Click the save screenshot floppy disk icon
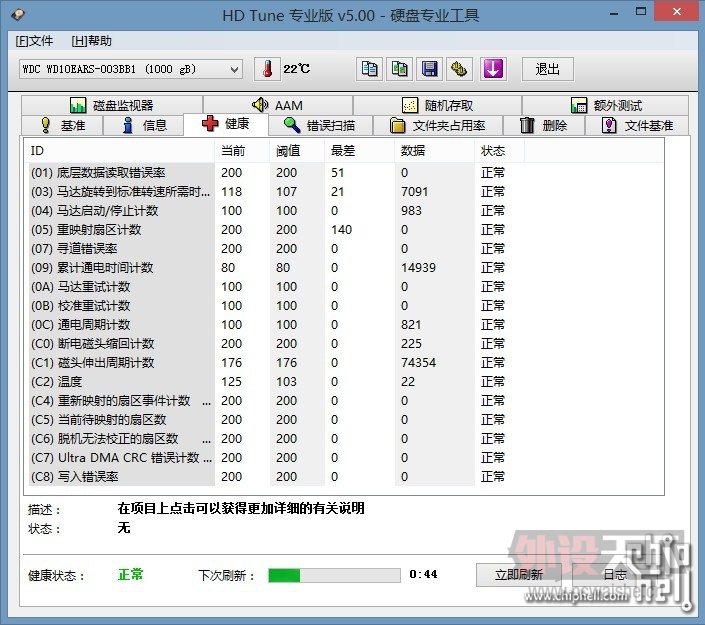This screenshot has width=705, height=625. pos(429,69)
